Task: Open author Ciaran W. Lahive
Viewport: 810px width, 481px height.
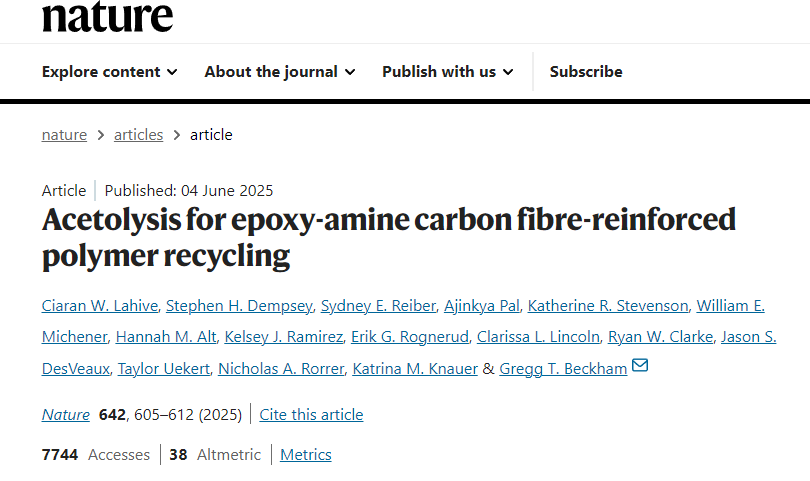Action: click(x=100, y=306)
